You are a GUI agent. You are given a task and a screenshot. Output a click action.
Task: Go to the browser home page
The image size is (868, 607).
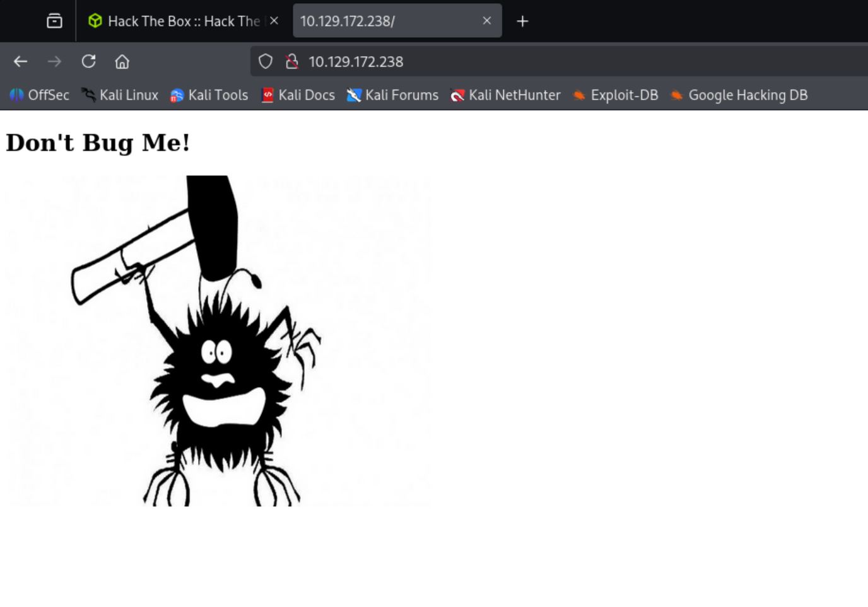point(122,61)
